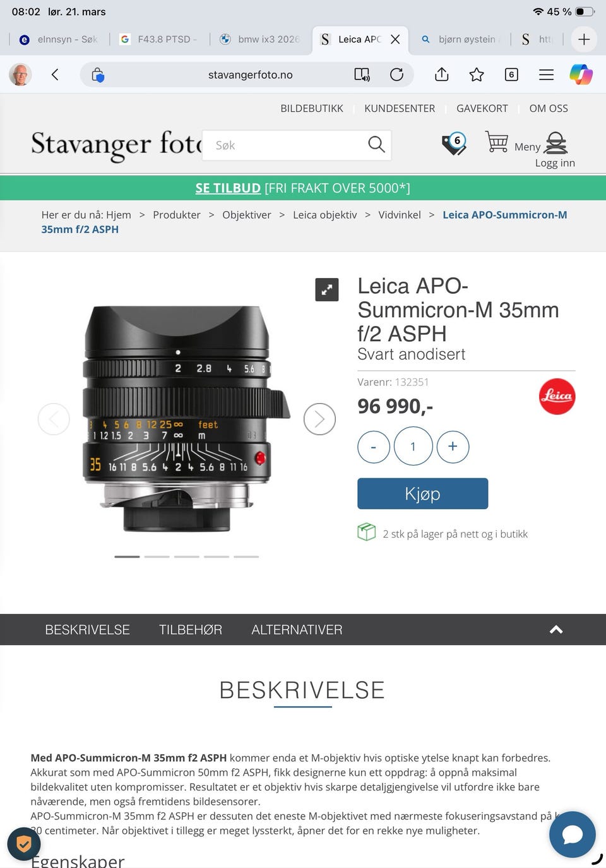Collapse the section with the up chevron
This screenshot has width=606, height=868.
pyautogui.click(x=556, y=629)
